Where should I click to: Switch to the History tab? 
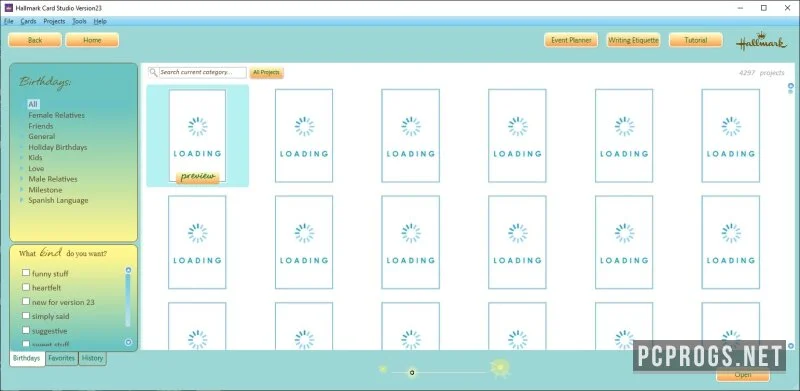click(x=92, y=358)
